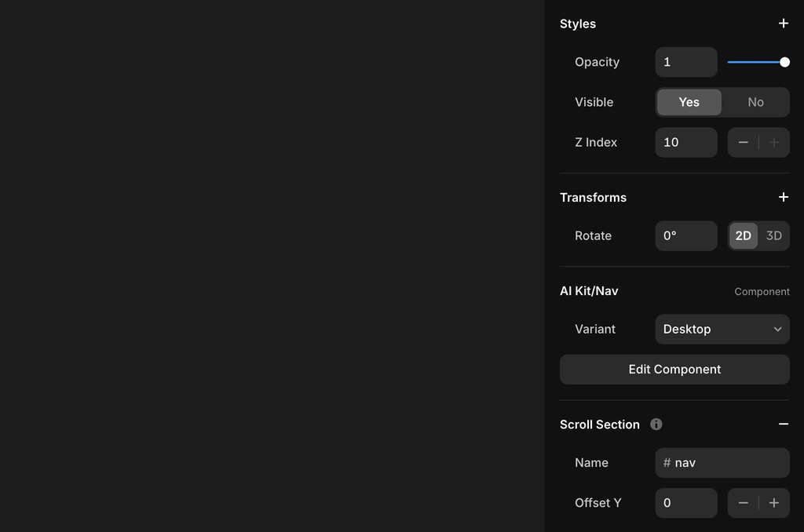Decrease Offset Y with the minus stepper

click(x=743, y=503)
